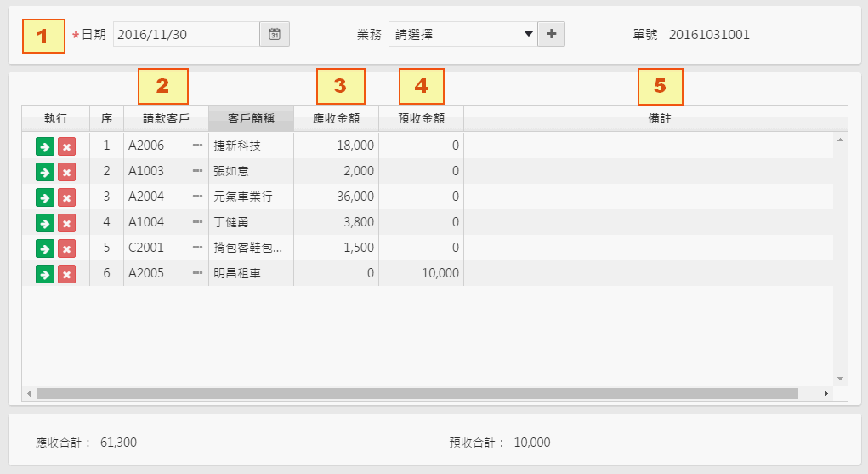This screenshot has height=474, width=868.
Task: Click vertical scrollbar down arrow
Action: click(840, 380)
